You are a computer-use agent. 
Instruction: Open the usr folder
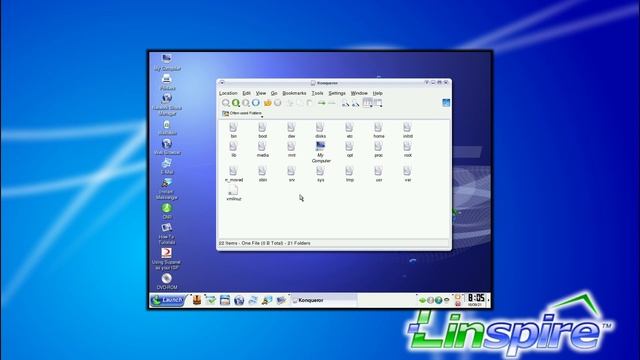[378, 174]
